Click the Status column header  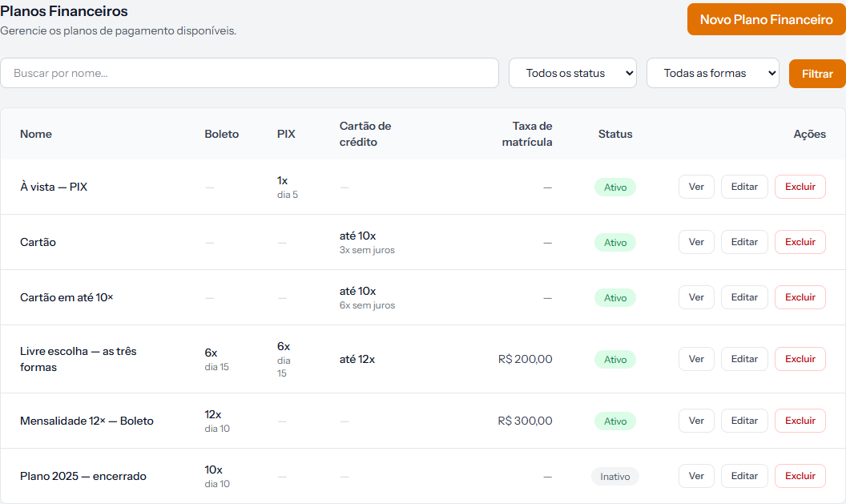pos(615,134)
